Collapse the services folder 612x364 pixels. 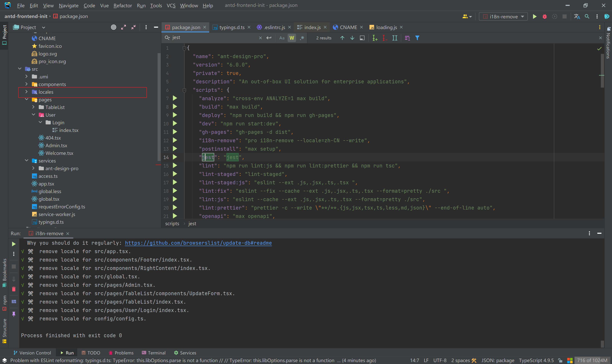click(27, 161)
